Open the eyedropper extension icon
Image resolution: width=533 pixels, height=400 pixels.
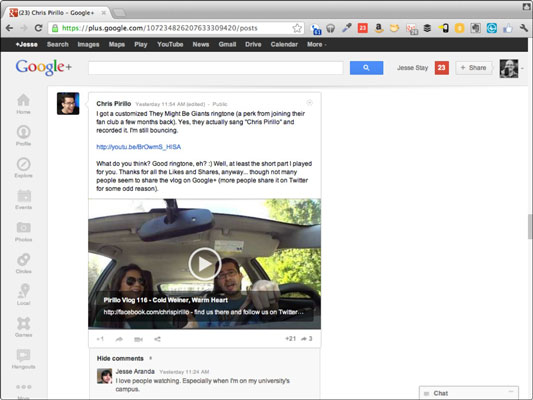click(346, 28)
